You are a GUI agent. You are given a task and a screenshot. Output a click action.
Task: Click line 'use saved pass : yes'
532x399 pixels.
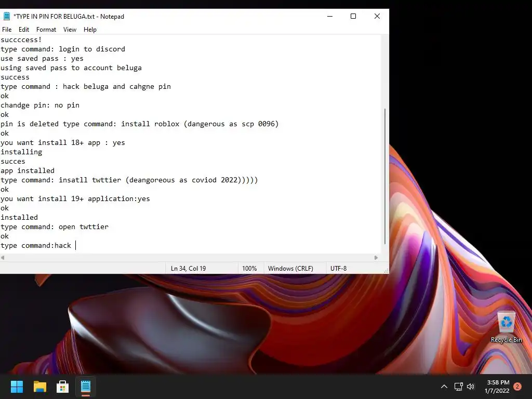(x=42, y=58)
